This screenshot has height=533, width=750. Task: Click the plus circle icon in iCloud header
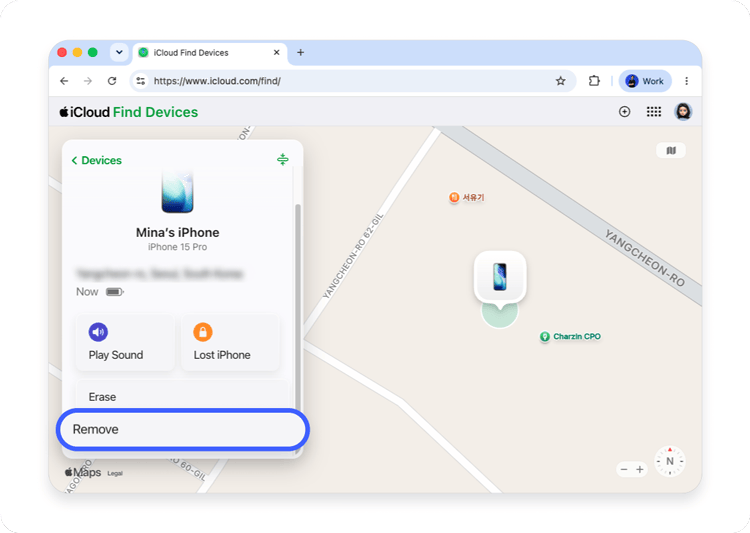click(x=624, y=112)
